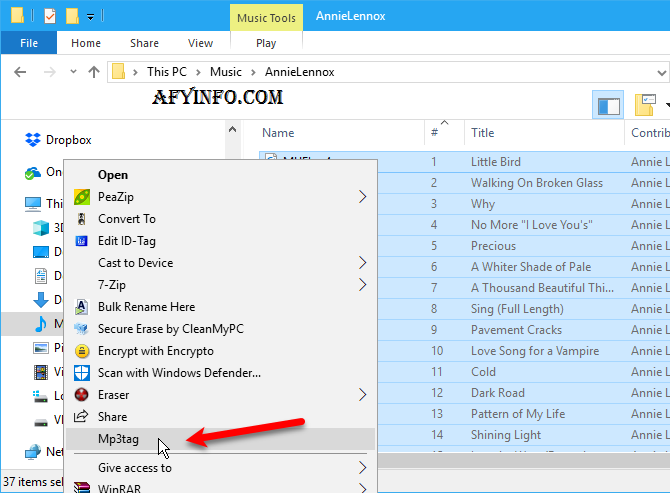Click chevron after This PC in address bar
The width and height of the screenshot is (670, 493).
[x=198, y=72]
